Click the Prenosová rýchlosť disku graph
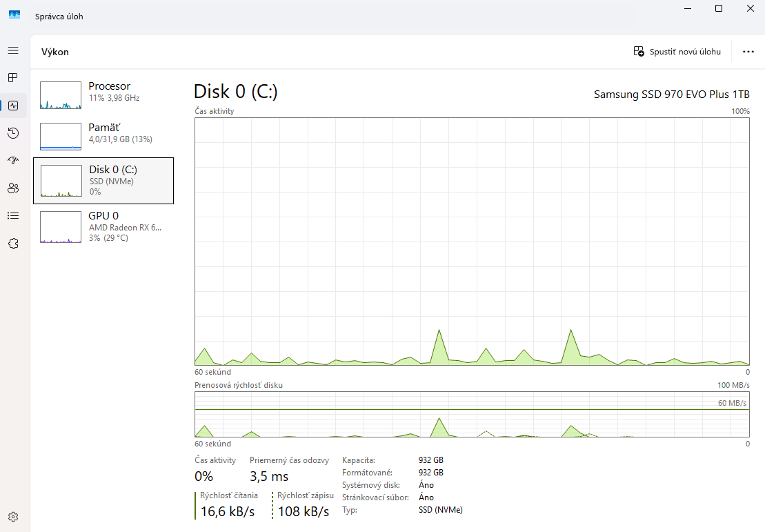765x532 pixels. [x=472, y=415]
